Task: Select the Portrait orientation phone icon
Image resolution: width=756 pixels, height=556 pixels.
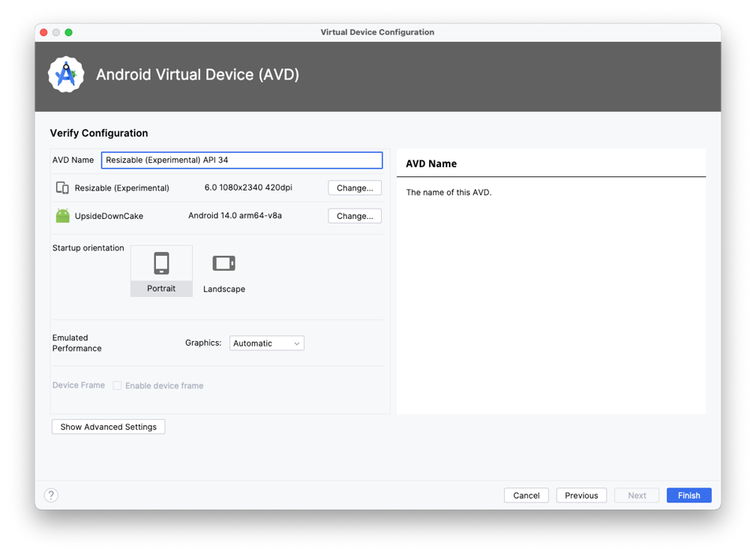Action: pyautogui.click(x=161, y=263)
